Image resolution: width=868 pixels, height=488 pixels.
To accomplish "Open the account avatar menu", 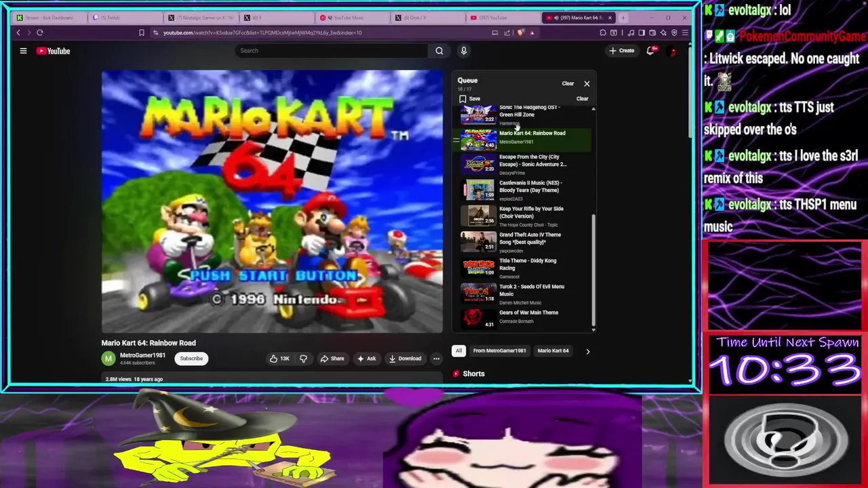I will pos(673,51).
